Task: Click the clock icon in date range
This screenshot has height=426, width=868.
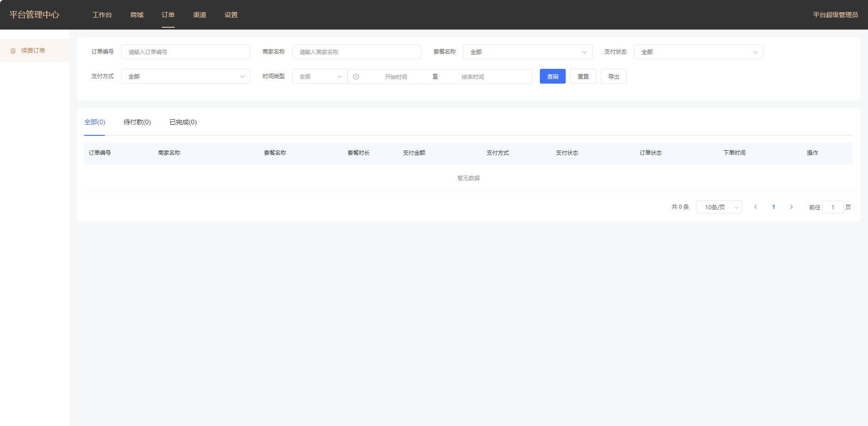Action: [356, 77]
